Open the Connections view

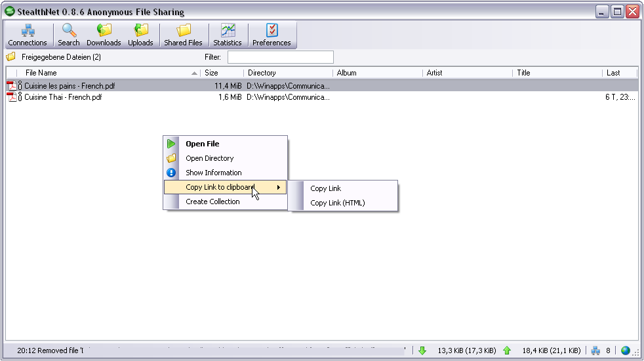point(28,35)
